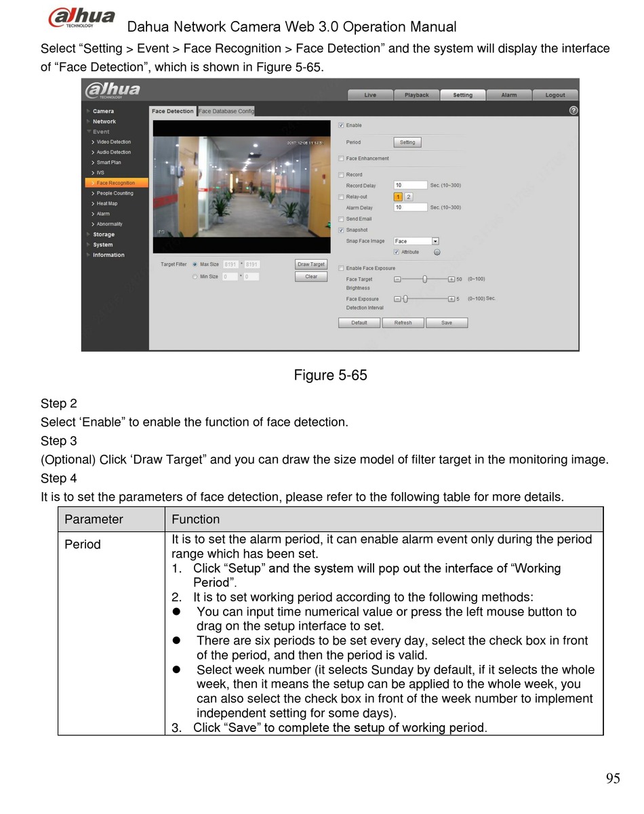Click the Logout tab
This screenshot has height=814, width=644.
pyautogui.click(x=555, y=95)
